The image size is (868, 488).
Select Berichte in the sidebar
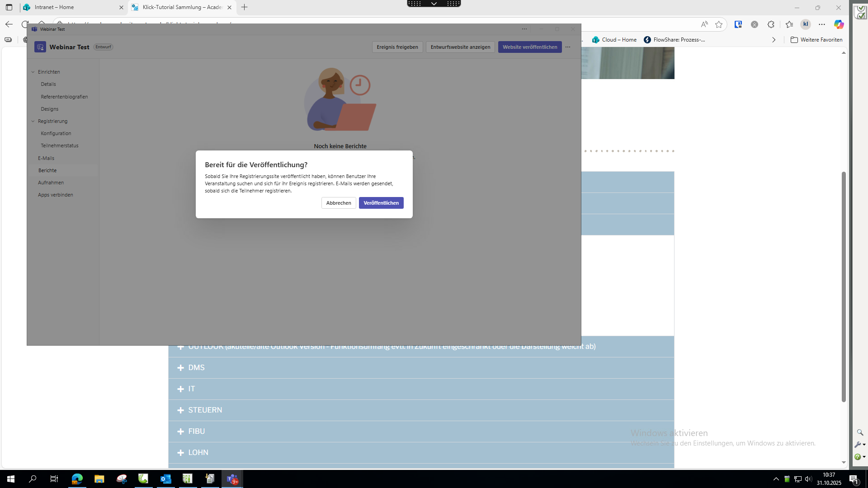[x=47, y=170]
